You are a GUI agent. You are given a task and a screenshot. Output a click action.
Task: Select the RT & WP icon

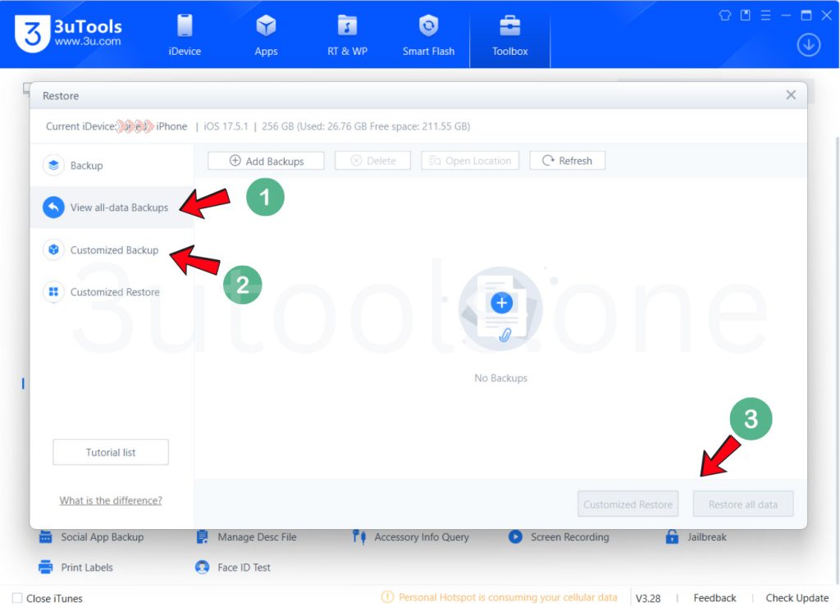pyautogui.click(x=347, y=33)
